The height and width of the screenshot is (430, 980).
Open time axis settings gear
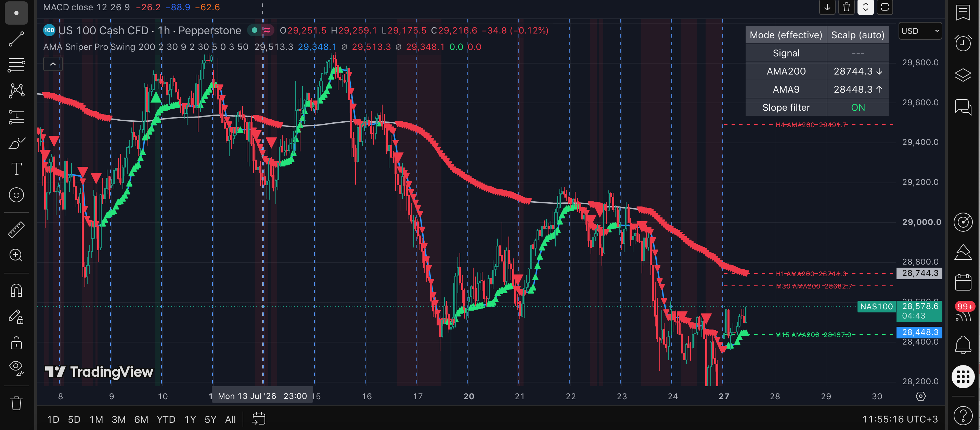[921, 396]
